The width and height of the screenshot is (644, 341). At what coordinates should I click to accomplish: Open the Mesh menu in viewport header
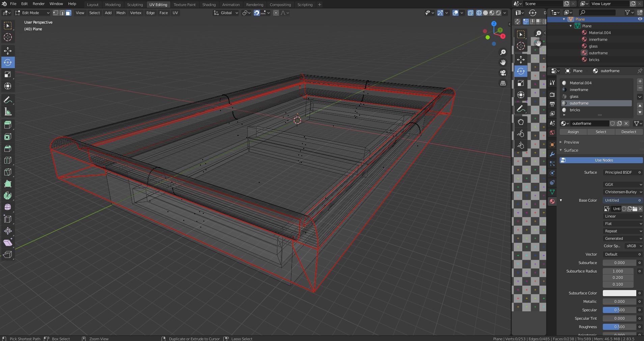(x=121, y=13)
